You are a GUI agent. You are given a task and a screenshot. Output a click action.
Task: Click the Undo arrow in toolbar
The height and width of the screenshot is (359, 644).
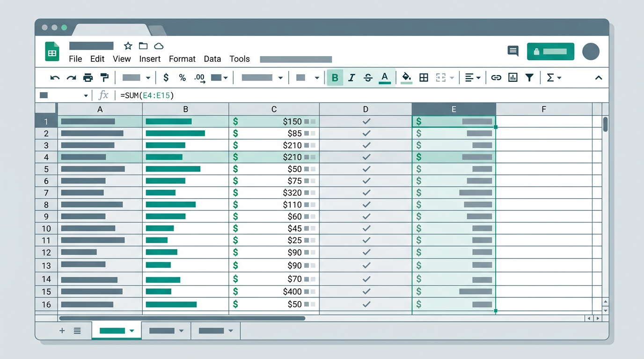55,78
